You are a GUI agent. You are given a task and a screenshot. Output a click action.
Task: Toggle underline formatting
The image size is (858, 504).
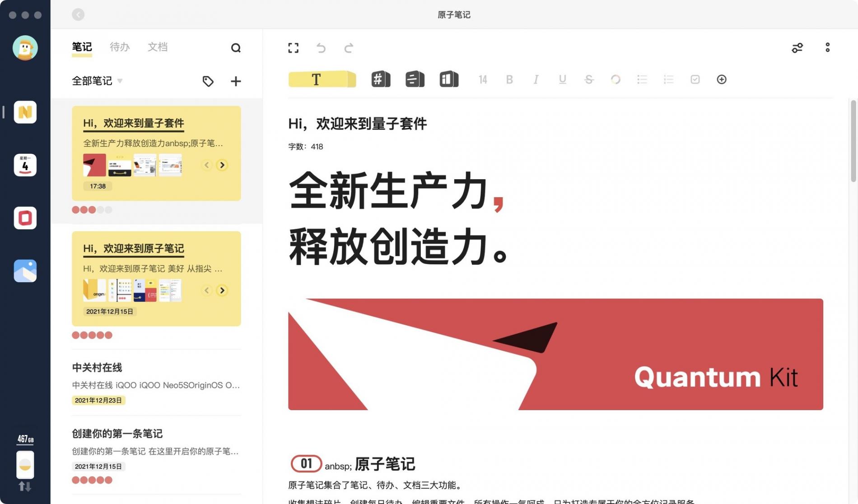pyautogui.click(x=562, y=79)
